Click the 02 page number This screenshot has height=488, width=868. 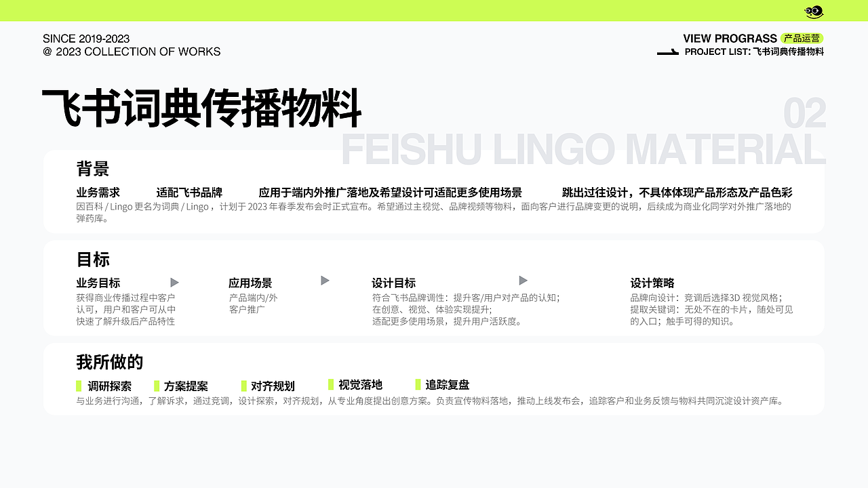[805, 113]
